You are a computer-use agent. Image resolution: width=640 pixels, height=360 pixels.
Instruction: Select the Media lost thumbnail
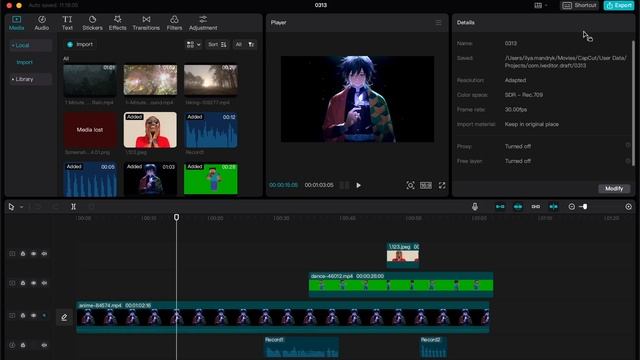pos(90,130)
